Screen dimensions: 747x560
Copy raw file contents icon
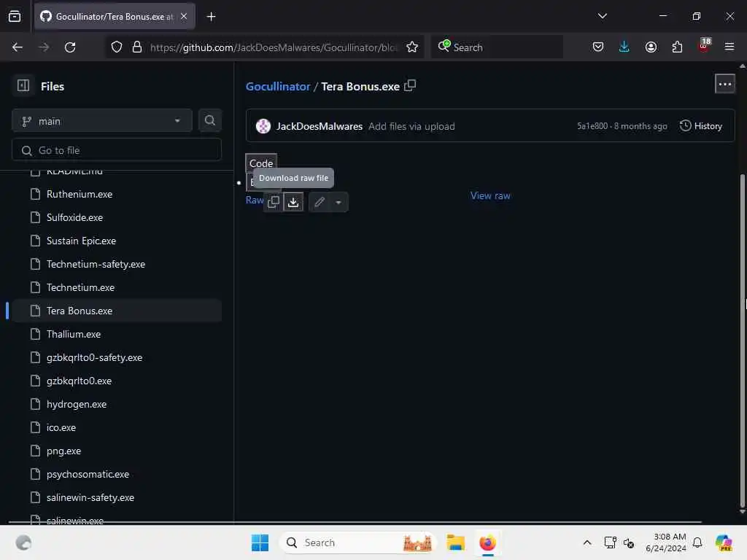coord(274,202)
